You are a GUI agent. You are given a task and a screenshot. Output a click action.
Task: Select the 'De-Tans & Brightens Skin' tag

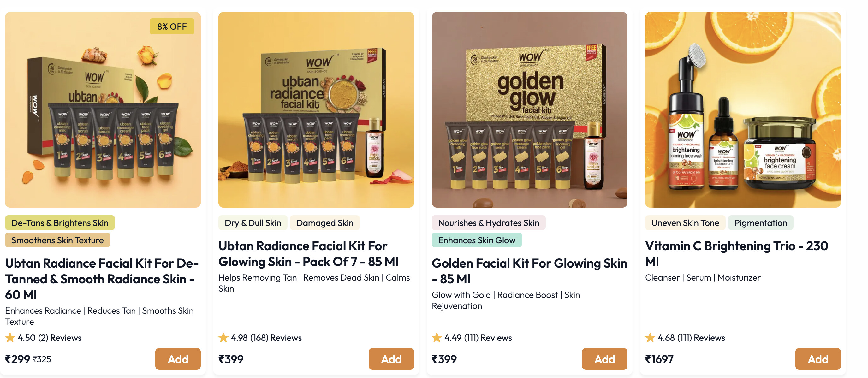coord(60,223)
